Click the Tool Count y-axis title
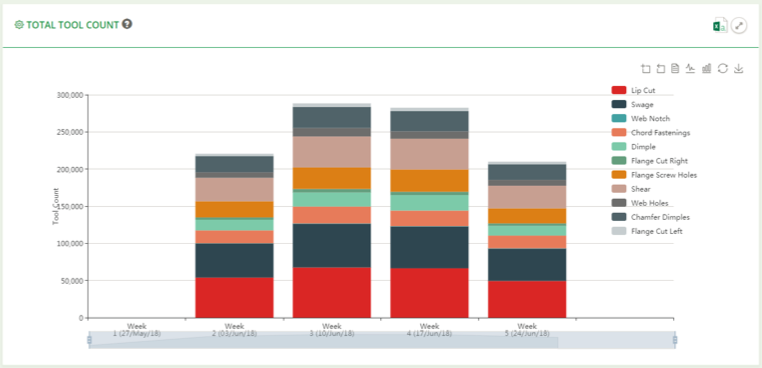Viewport: 762px width, 368px height. [56, 206]
